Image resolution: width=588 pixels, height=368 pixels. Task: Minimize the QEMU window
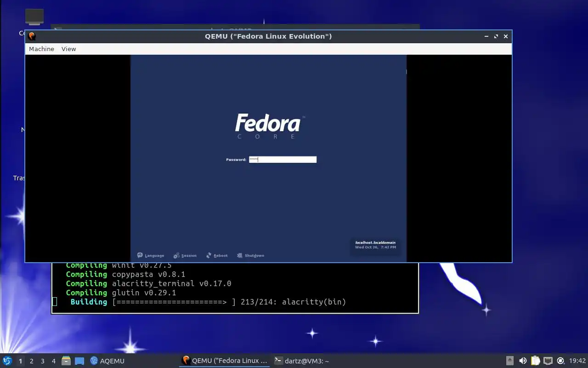coord(486,36)
